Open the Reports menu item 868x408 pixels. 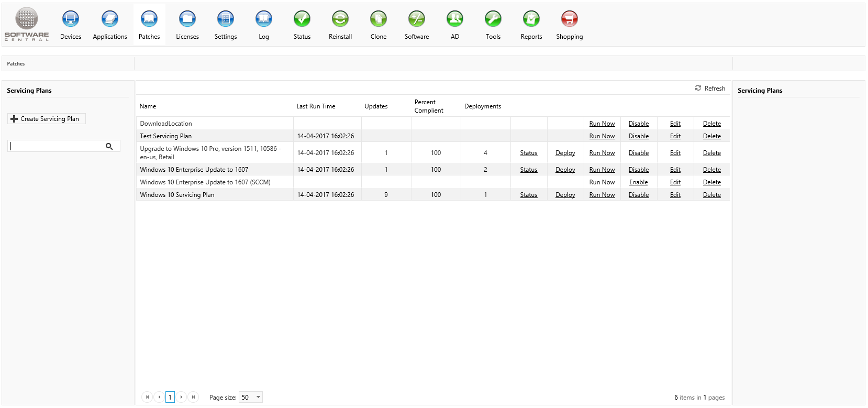[x=531, y=25]
